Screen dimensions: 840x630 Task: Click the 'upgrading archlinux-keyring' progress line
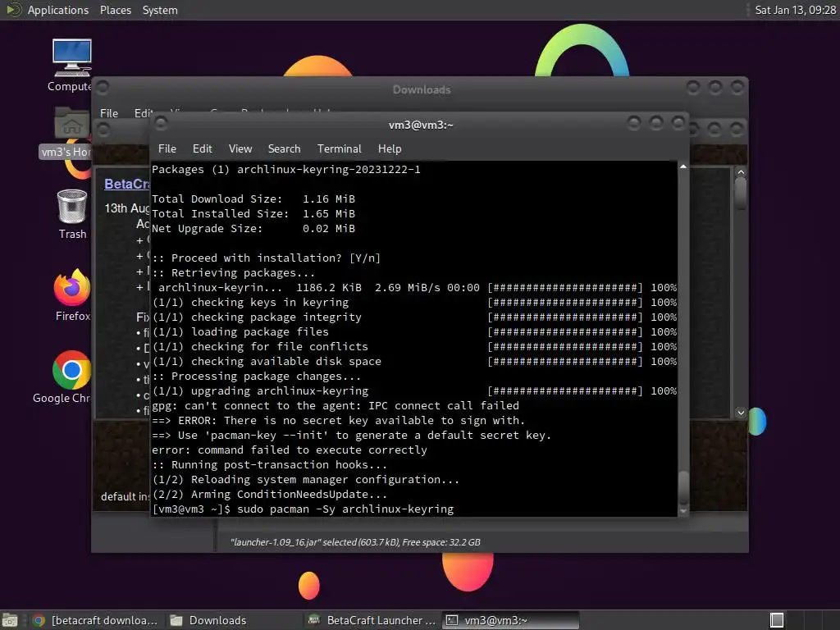tap(414, 390)
